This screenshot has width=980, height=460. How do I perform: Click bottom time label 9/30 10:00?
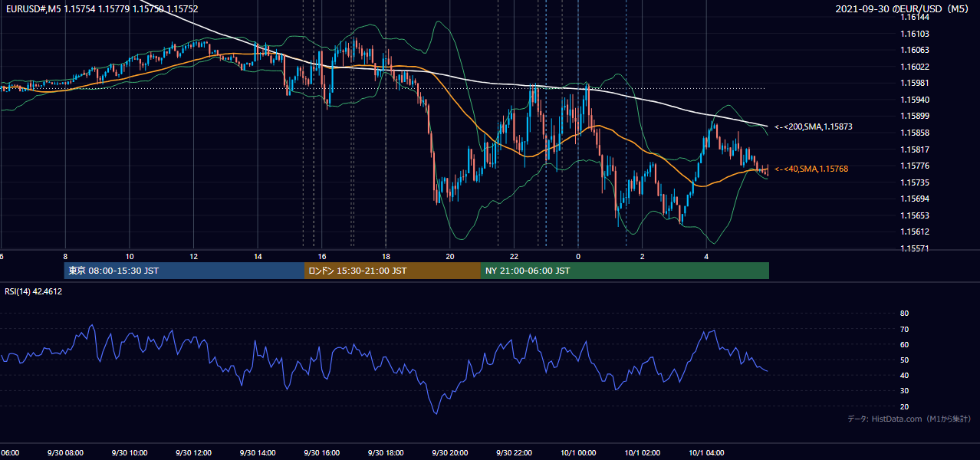pos(130,453)
